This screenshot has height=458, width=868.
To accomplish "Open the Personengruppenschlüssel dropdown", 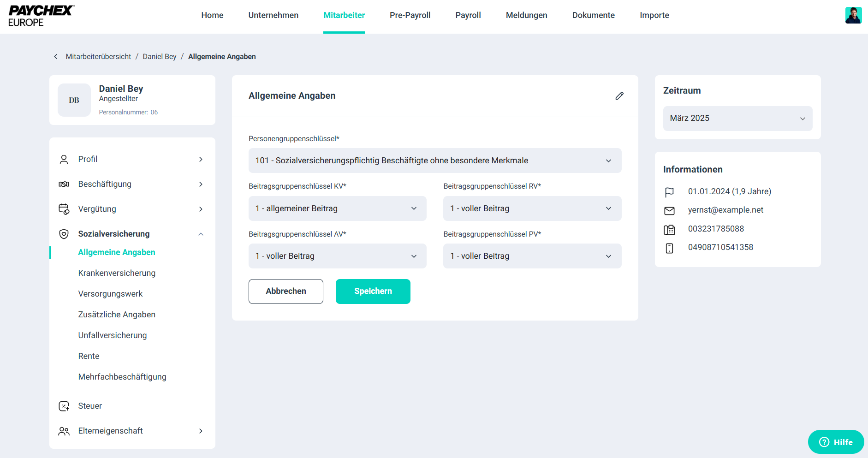I will point(434,161).
